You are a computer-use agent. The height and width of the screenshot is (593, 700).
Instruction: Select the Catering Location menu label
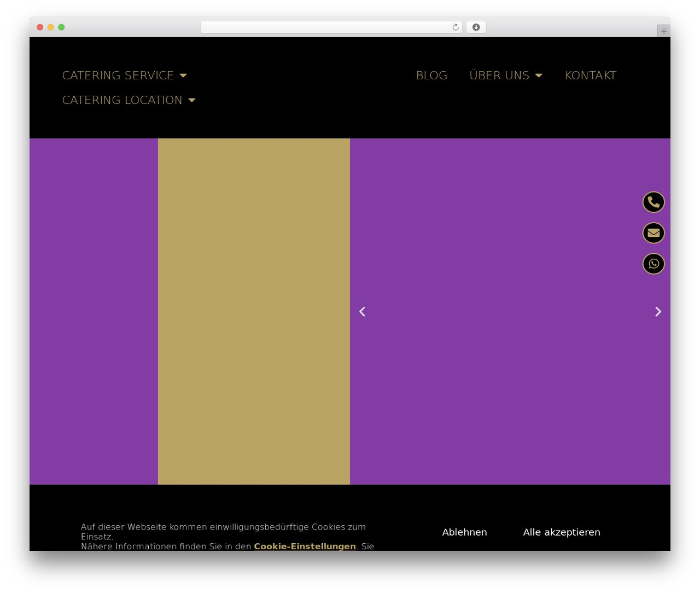point(122,100)
